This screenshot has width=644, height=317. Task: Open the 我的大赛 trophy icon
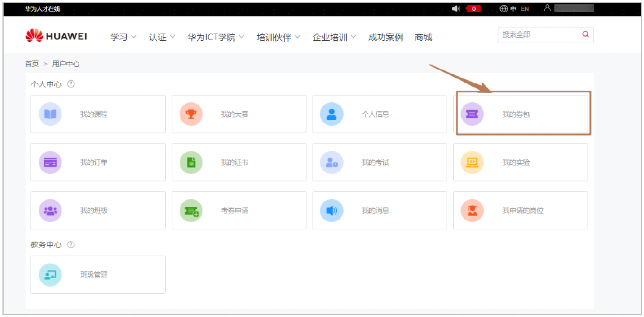click(191, 114)
